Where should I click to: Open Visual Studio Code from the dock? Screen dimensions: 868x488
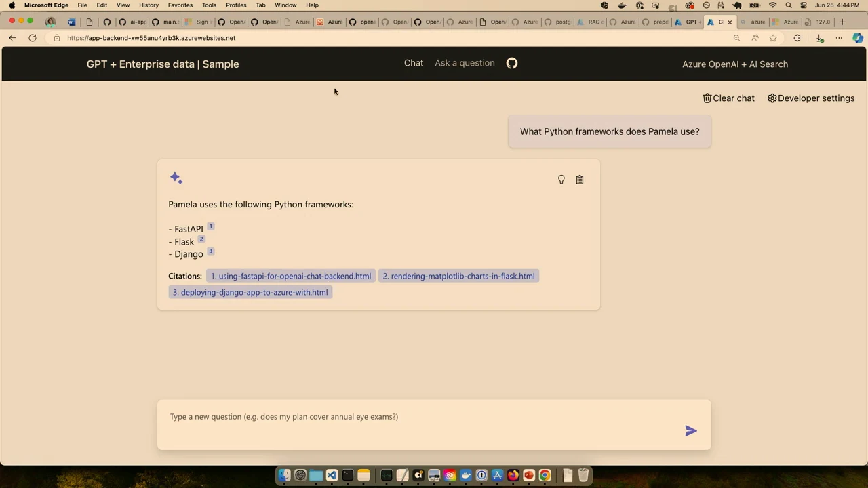click(x=332, y=475)
